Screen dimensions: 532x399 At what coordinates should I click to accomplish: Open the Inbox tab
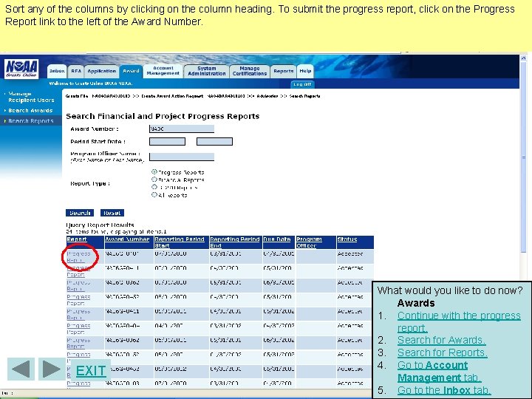[57, 71]
